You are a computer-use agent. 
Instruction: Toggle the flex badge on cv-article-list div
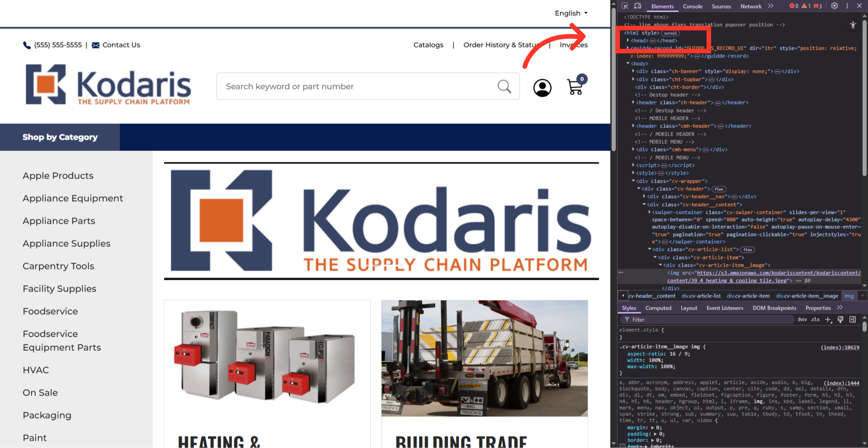(x=748, y=250)
